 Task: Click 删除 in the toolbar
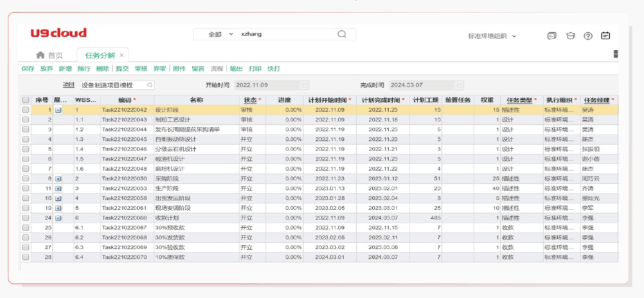[102, 69]
